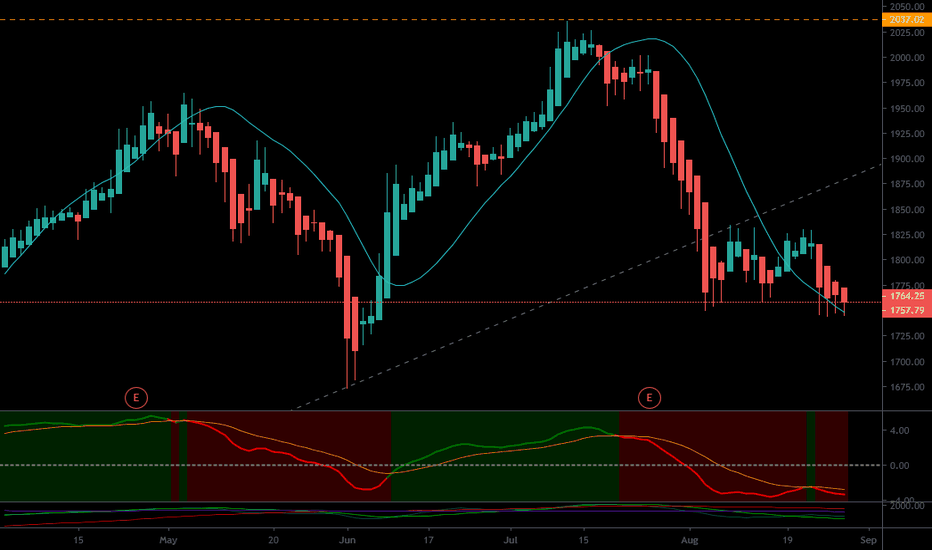The width and height of the screenshot is (932, 550).
Task: Click the 1725.00 price axis label
Action: [907, 336]
